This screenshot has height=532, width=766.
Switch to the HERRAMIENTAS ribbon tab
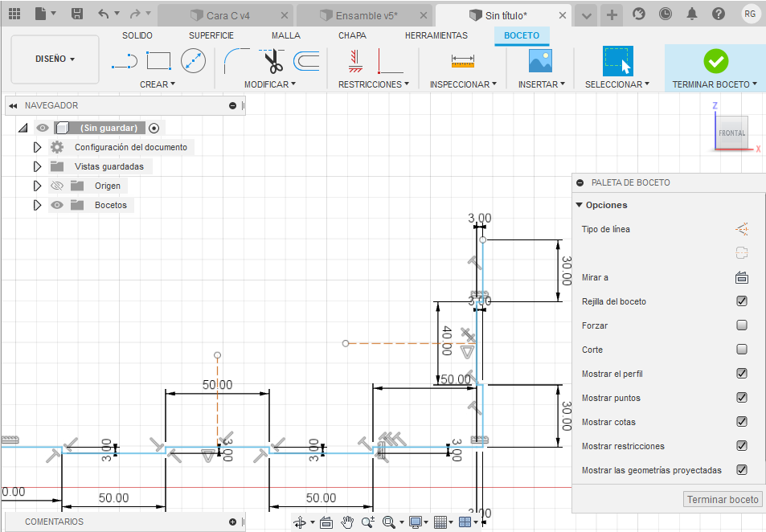coord(436,35)
